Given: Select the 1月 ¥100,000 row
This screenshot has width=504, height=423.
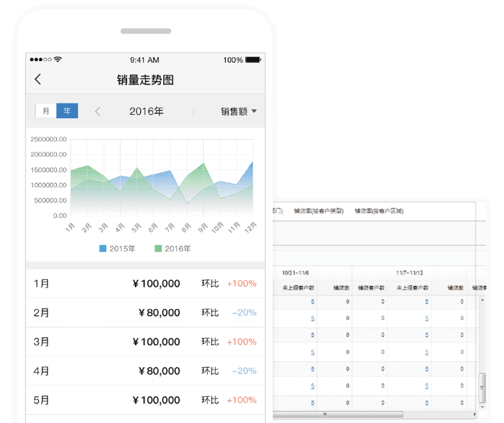Looking at the screenshot, I should (145, 283).
